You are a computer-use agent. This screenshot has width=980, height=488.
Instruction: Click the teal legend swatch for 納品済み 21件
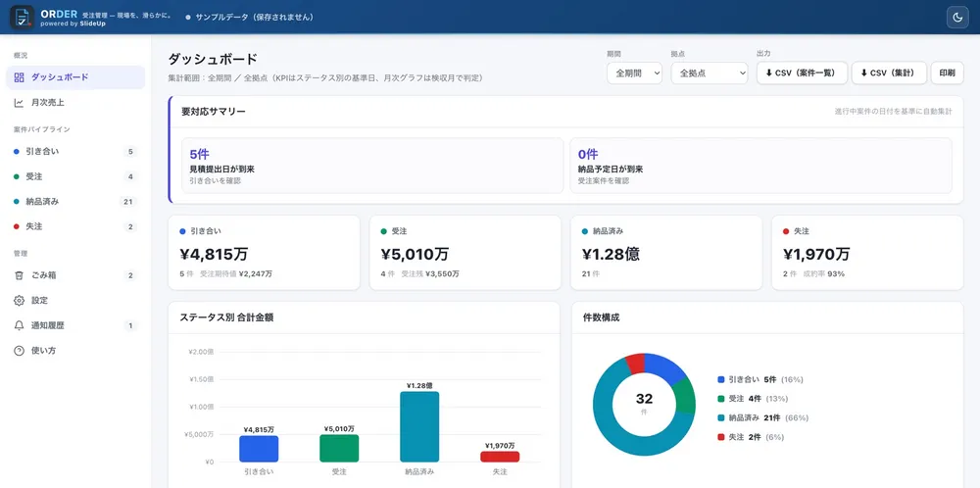pyautogui.click(x=721, y=417)
